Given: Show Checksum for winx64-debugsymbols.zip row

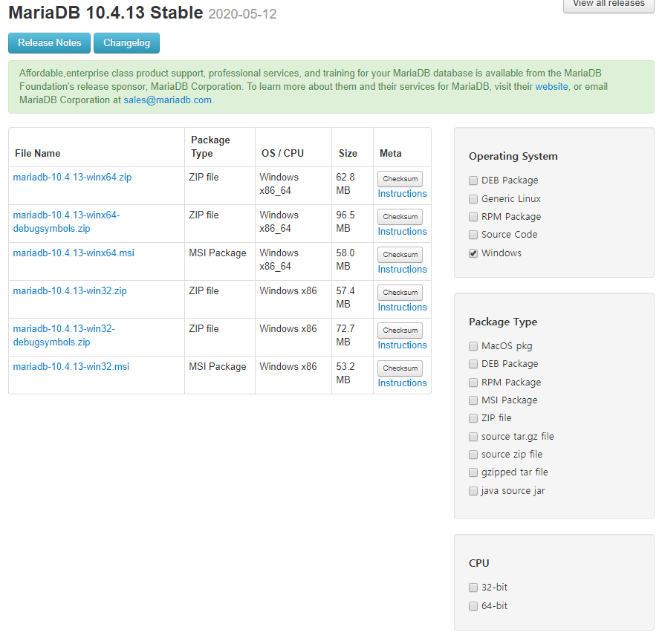Looking at the screenshot, I should pos(400,217).
